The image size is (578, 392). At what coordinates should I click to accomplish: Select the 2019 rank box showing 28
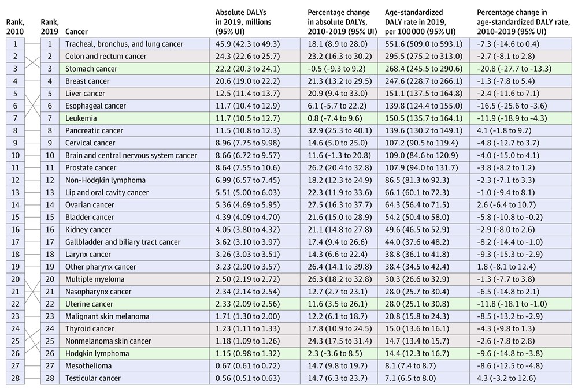coord(50,378)
